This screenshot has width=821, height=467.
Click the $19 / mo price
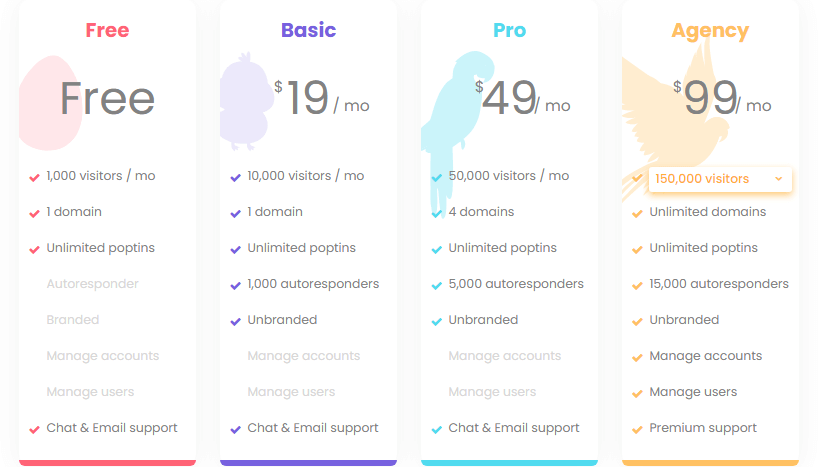click(321, 98)
